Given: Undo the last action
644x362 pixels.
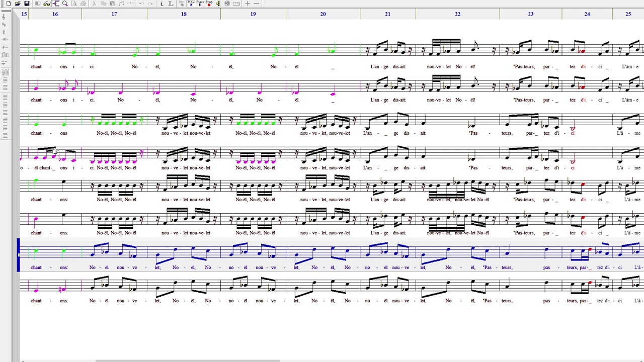Looking at the screenshot, I should click(141, 4).
